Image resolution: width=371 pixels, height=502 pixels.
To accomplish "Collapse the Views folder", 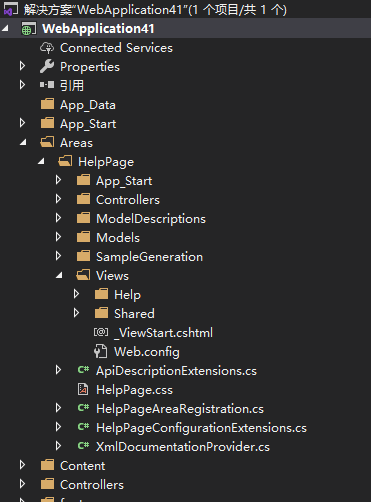I will coord(59,276).
